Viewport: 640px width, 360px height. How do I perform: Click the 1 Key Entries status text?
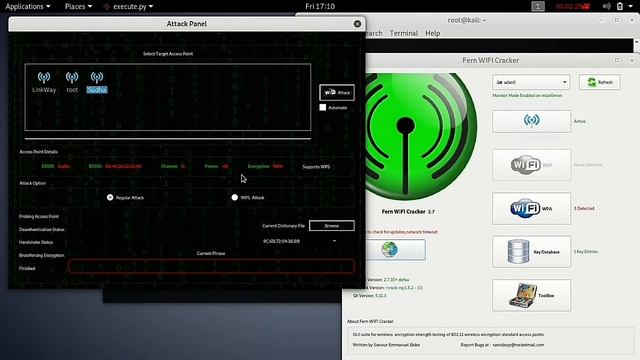pyautogui.click(x=586, y=252)
